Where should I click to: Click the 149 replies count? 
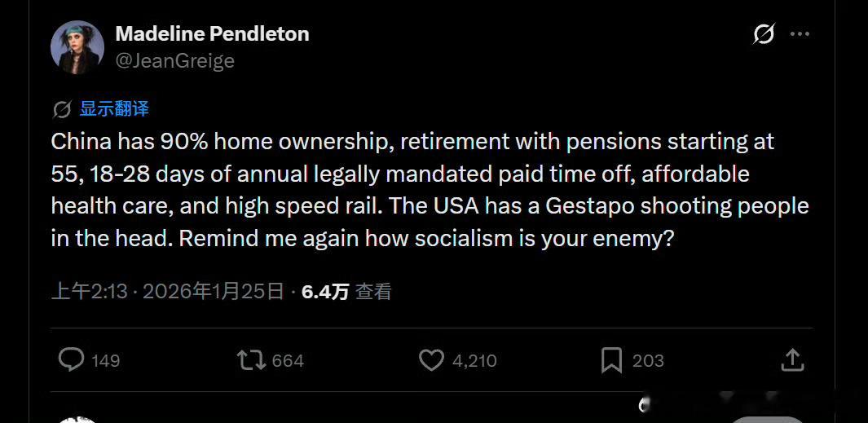click(x=105, y=361)
